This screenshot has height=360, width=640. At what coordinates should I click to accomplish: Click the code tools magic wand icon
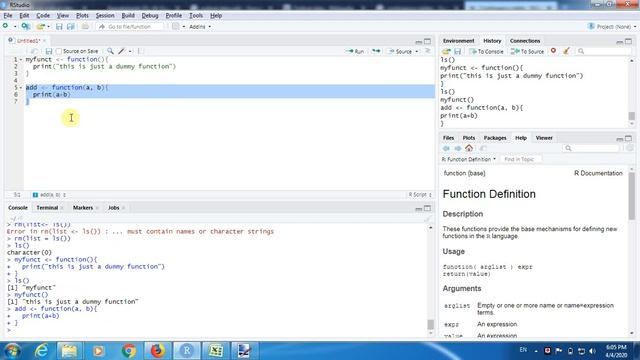click(x=121, y=51)
